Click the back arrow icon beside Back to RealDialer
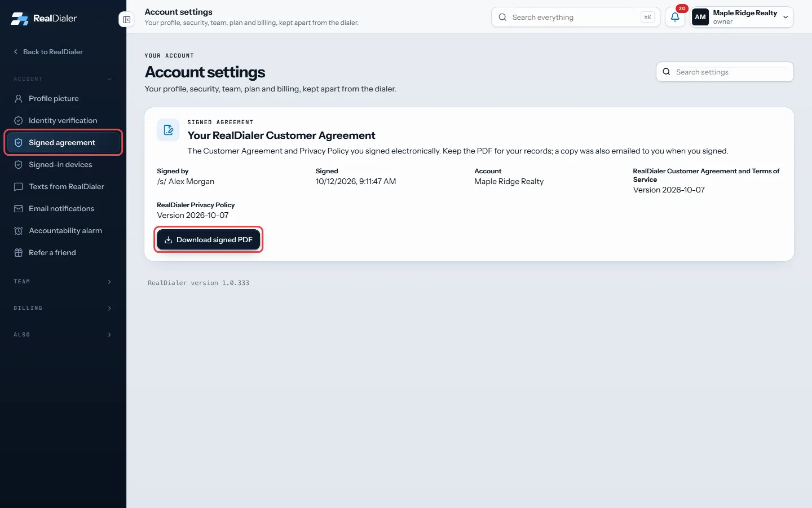812x508 pixels. (x=16, y=52)
